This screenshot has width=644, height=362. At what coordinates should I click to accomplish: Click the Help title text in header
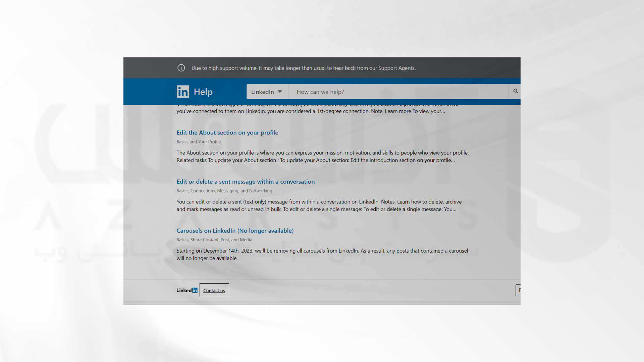203,92
